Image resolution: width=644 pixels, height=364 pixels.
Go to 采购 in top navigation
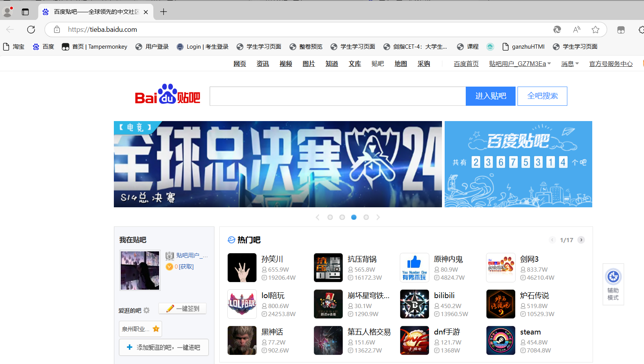click(x=424, y=64)
